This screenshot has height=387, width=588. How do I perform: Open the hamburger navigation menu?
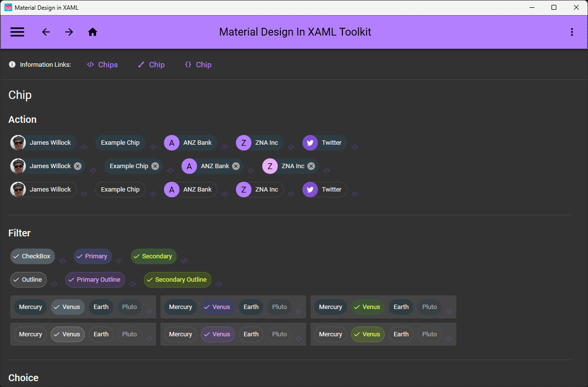click(17, 32)
